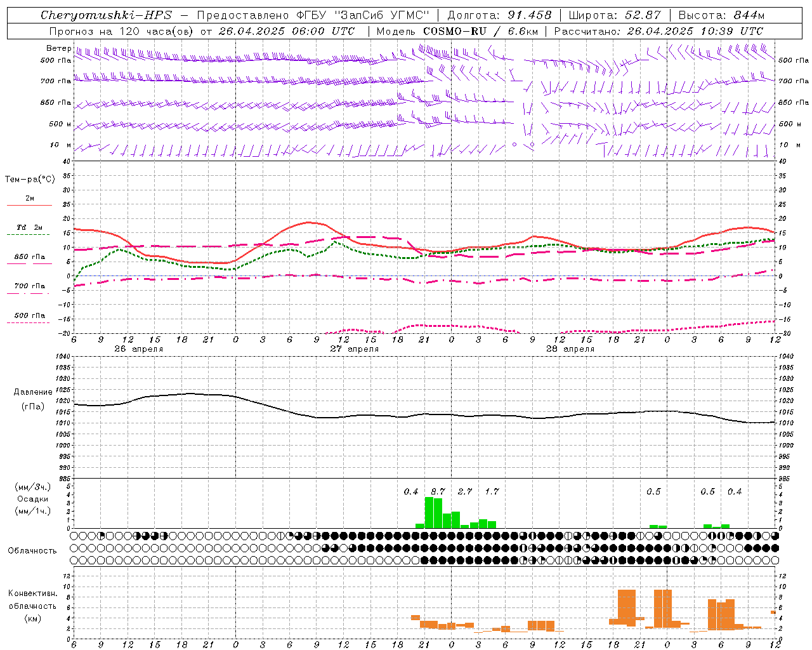Click the "Рассчитано: 26.04.2025 10:39 UTC" timestamp
The image size is (812, 650).
point(658,31)
